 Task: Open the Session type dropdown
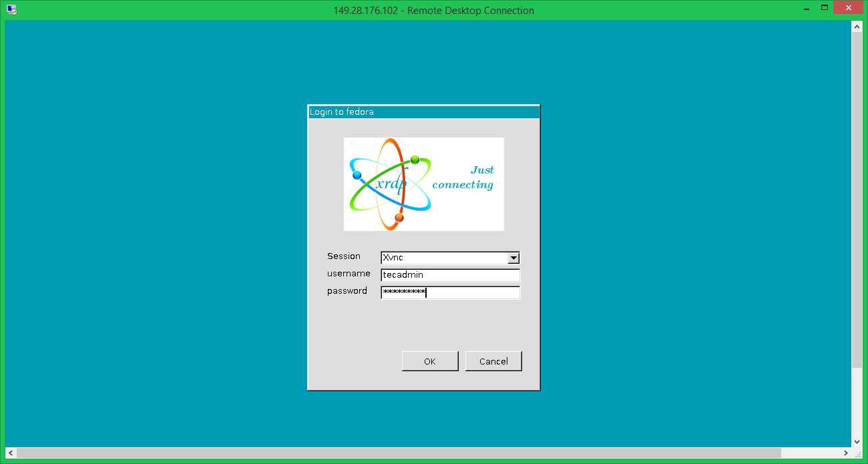point(450,258)
